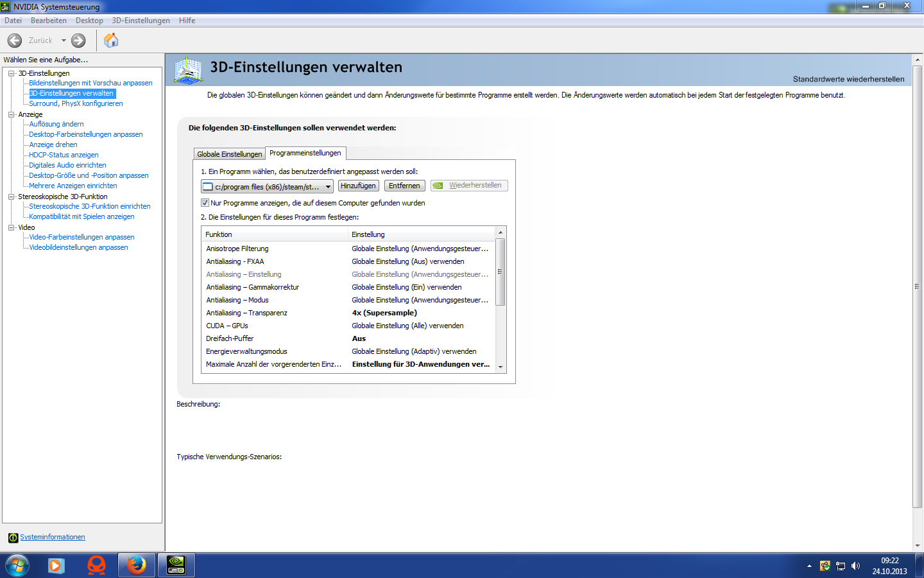Open the Desktop menu
Image resolution: width=924 pixels, height=578 pixels.
[x=89, y=21]
